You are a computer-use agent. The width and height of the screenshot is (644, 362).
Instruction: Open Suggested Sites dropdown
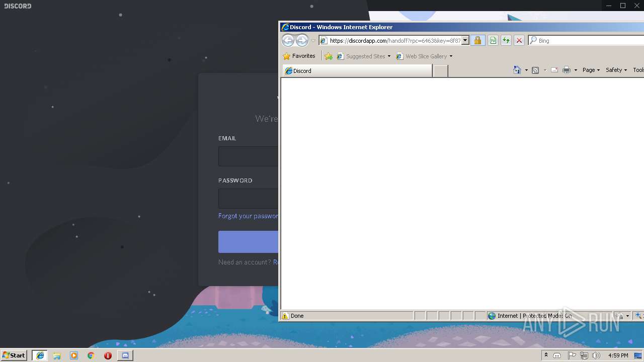pos(364,56)
